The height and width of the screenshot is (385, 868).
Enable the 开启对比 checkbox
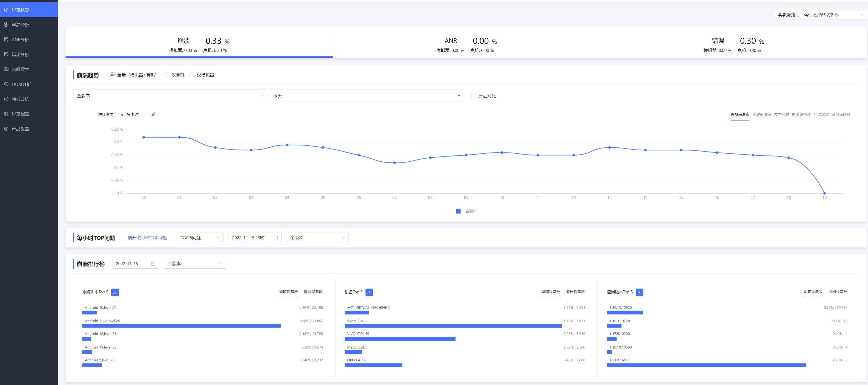pyautogui.click(x=473, y=96)
